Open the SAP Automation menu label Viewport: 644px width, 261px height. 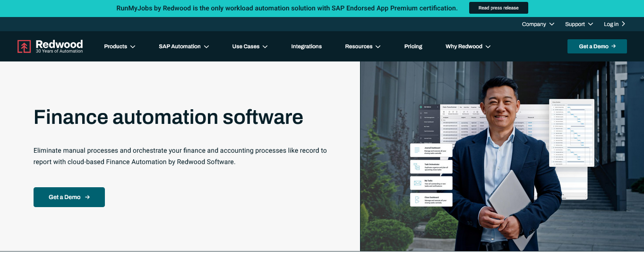tap(180, 46)
